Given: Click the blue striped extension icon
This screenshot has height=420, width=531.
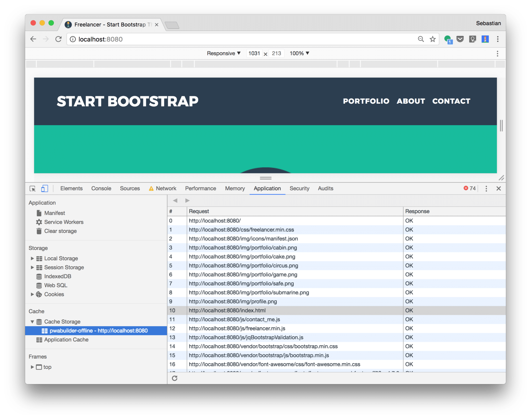Looking at the screenshot, I should pos(485,39).
